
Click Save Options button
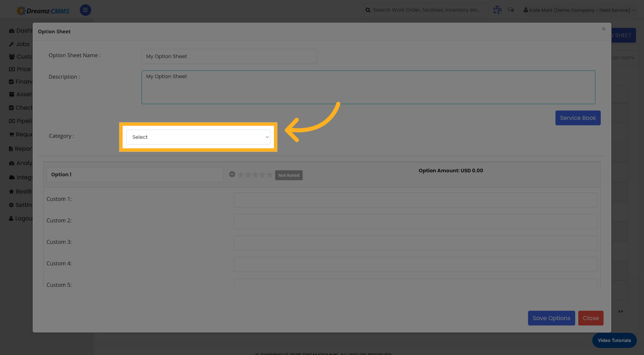tap(551, 318)
